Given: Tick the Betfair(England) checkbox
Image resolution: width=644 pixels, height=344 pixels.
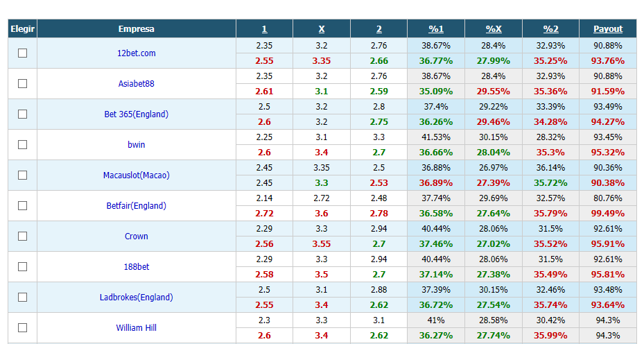Looking at the screenshot, I should (x=23, y=205).
